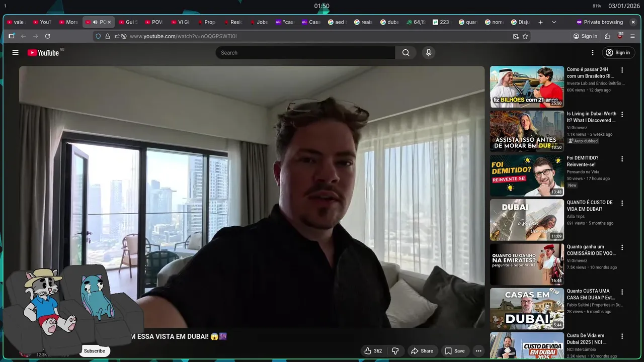This screenshot has height=362, width=644.
Task: Open options for 'QUANTO É CUSTO DE VIDA' video
Action: click(622, 204)
